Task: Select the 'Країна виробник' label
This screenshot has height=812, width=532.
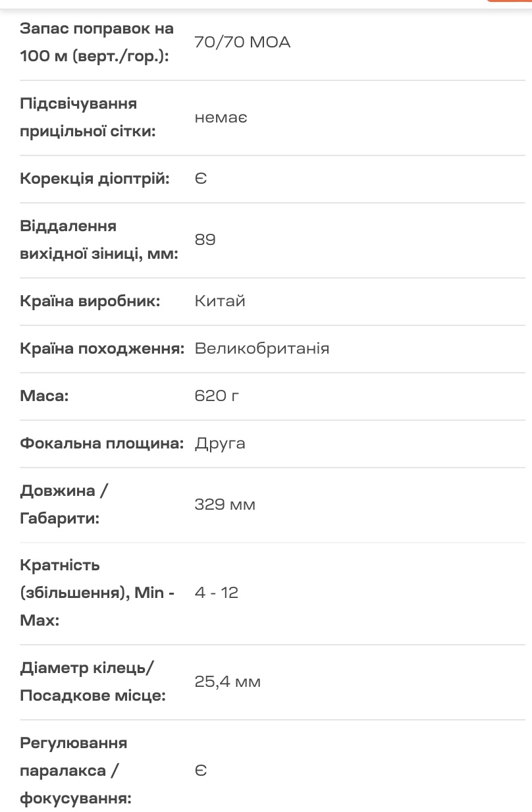Action: click(x=90, y=302)
